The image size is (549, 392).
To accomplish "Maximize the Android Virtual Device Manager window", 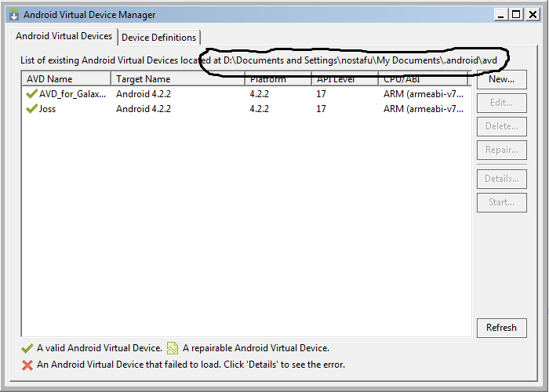I will click(516, 15).
